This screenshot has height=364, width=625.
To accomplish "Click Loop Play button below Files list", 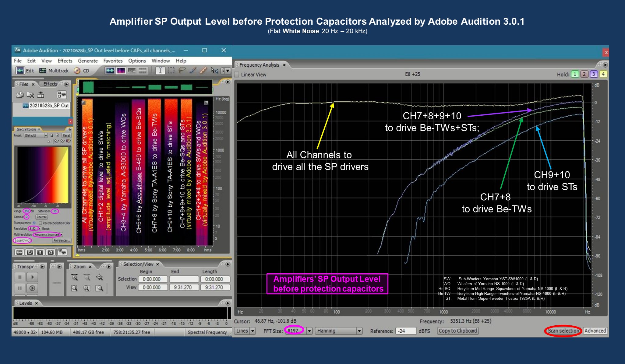I will (x=30, y=252).
